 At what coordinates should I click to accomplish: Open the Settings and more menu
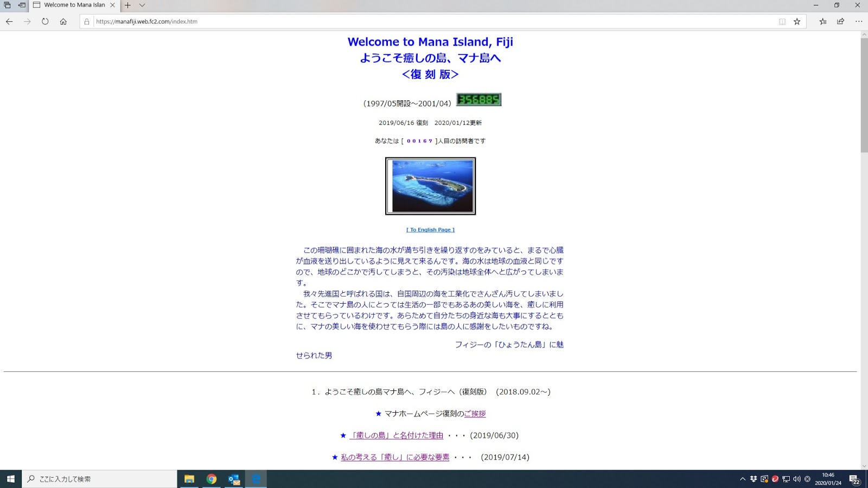(x=859, y=22)
